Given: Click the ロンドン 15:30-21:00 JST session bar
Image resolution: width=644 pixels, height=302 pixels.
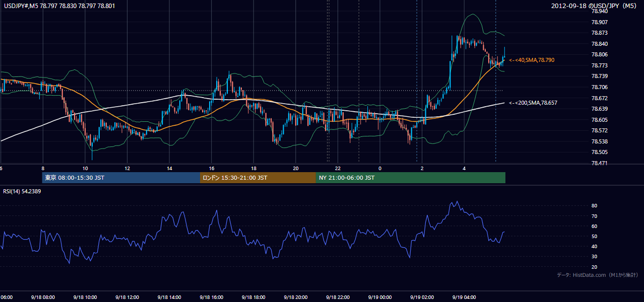Looking at the screenshot, I should [258, 178].
